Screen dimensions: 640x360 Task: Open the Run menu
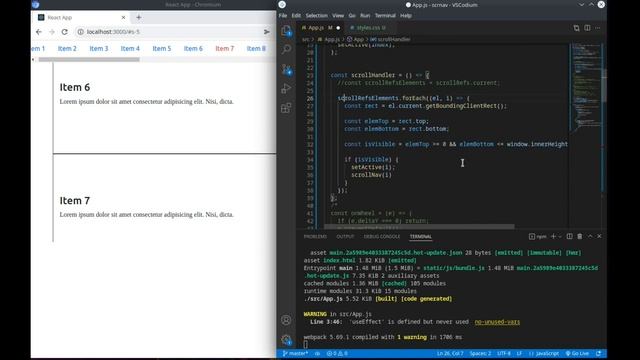click(365, 16)
